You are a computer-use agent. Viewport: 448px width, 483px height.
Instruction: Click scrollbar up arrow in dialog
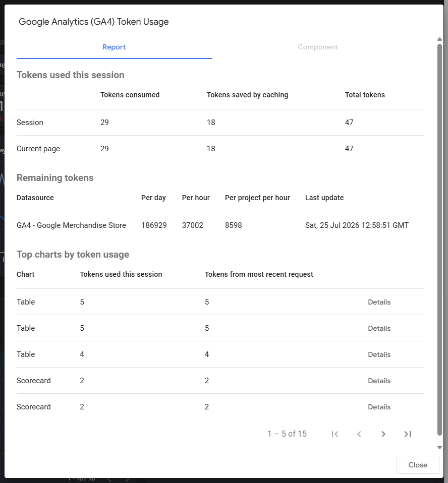pyautogui.click(x=439, y=39)
